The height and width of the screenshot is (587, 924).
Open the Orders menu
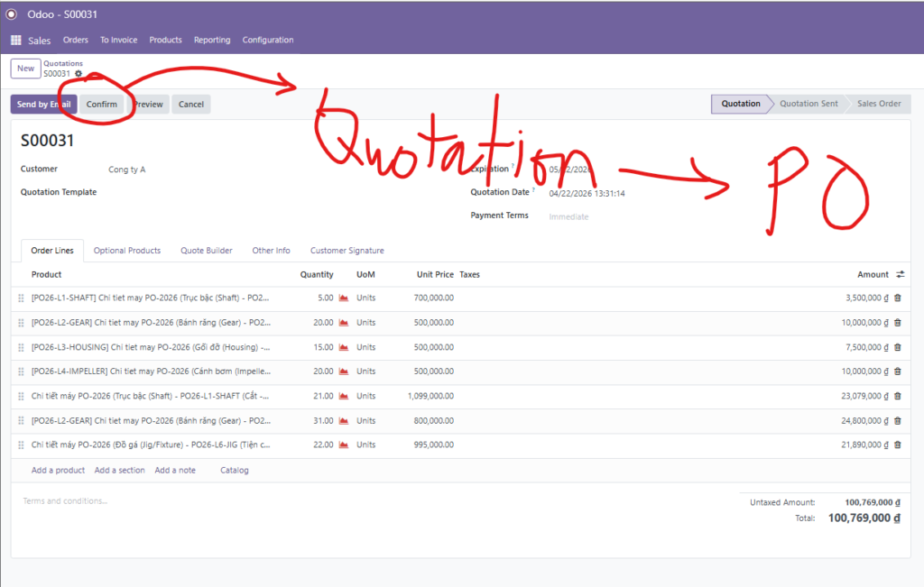coord(76,41)
